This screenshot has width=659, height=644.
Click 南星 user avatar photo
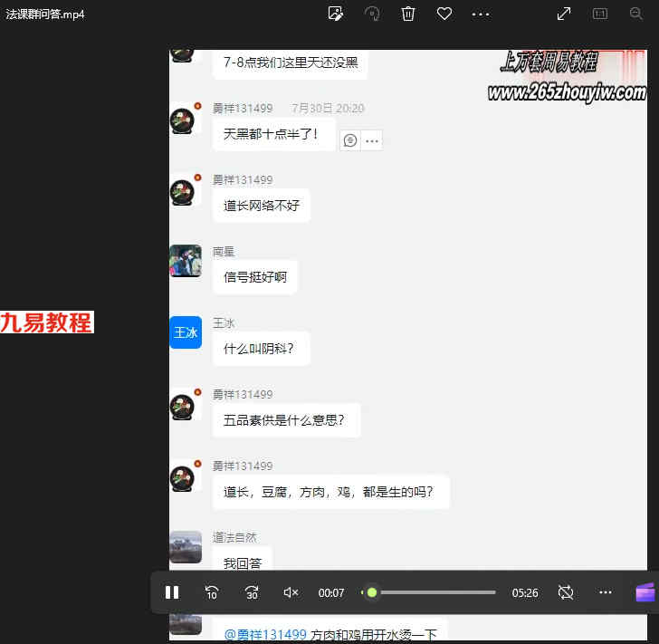tap(186, 261)
